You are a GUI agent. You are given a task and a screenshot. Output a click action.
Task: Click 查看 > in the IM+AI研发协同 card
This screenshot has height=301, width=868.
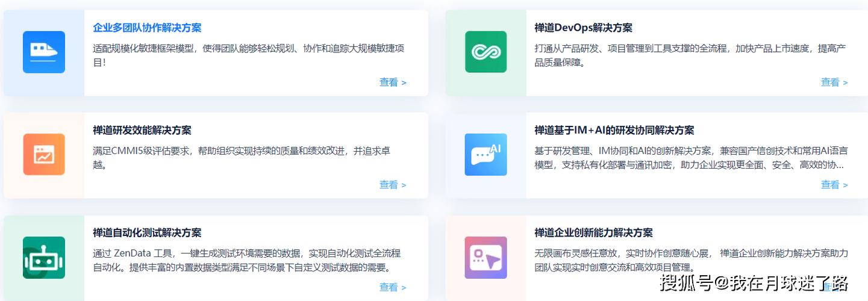click(834, 185)
